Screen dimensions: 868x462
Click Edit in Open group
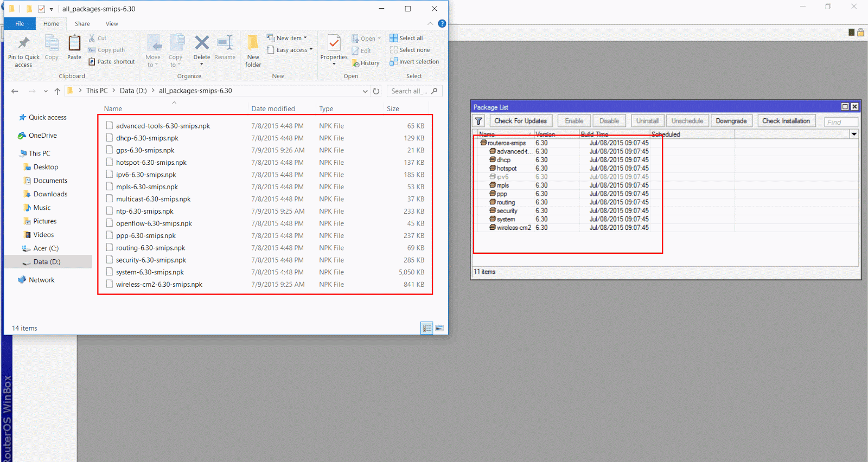pos(361,50)
